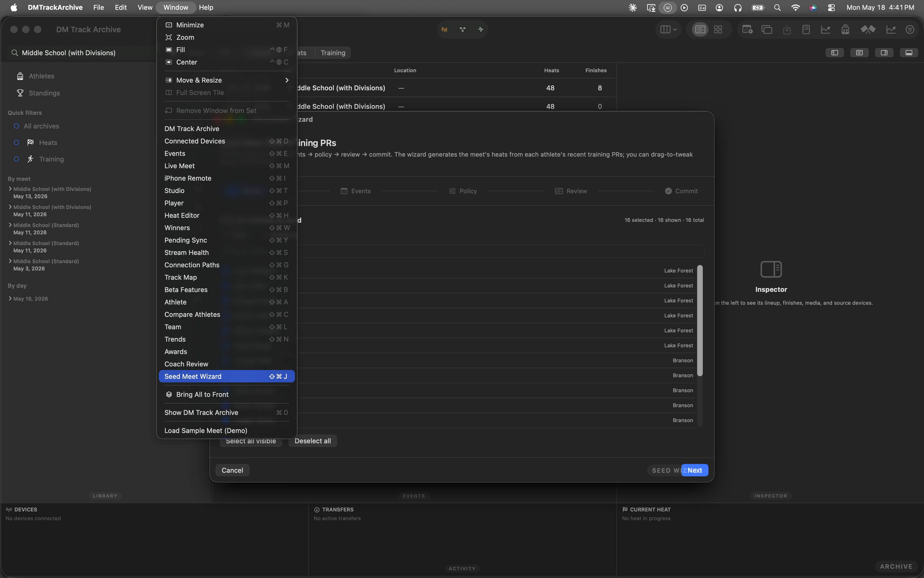Click the first trend chart toolbar icon

[x=826, y=29]
